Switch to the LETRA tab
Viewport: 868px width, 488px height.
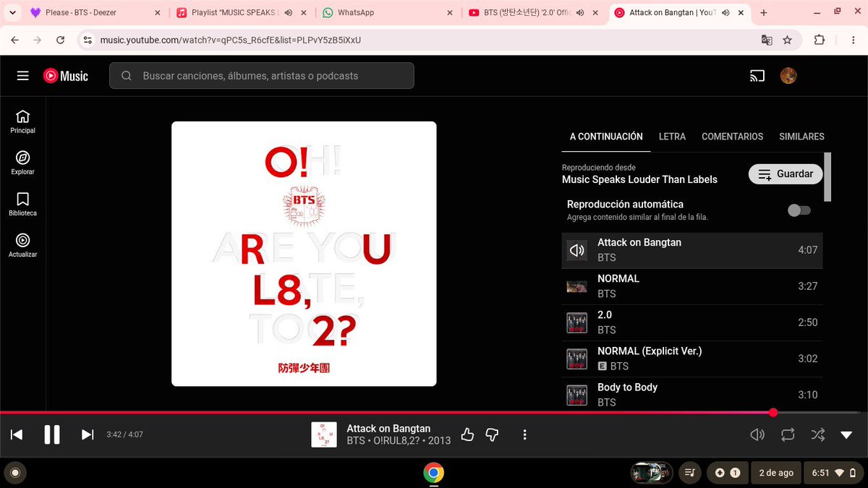(672, 137)
